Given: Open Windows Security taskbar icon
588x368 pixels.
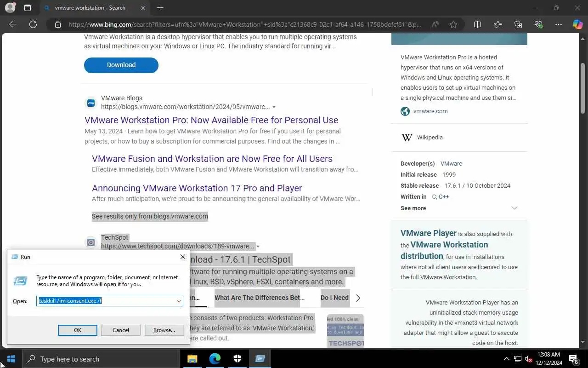Looking at the screenshot, I should [237, 359].
